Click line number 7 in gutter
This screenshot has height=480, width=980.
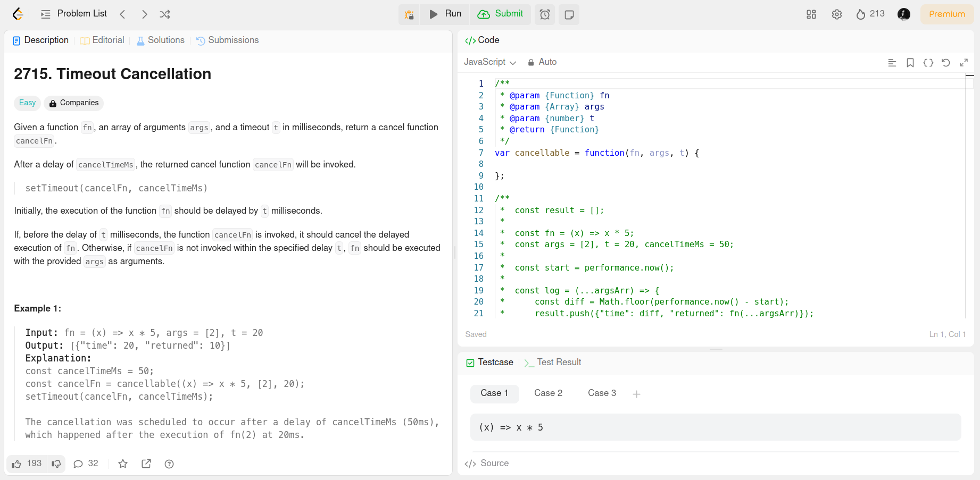(x=481, y=153)
